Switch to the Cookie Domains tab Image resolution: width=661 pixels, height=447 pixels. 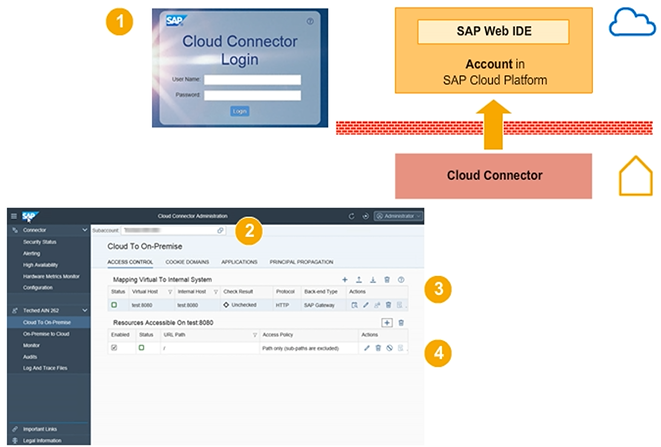tap(187, 262)
